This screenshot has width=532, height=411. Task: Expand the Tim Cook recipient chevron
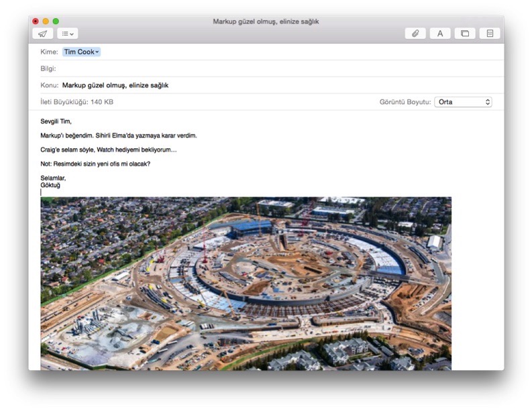(x=97, y=52)
